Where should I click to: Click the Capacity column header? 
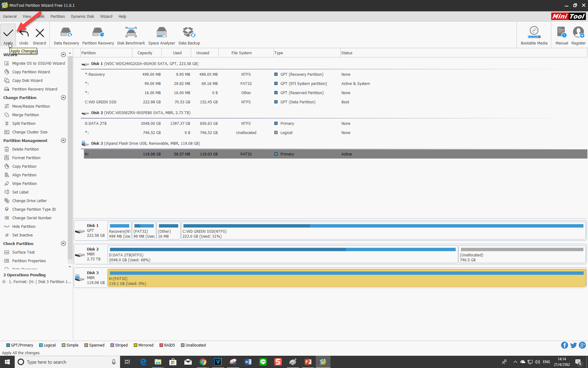pos(145,53)
